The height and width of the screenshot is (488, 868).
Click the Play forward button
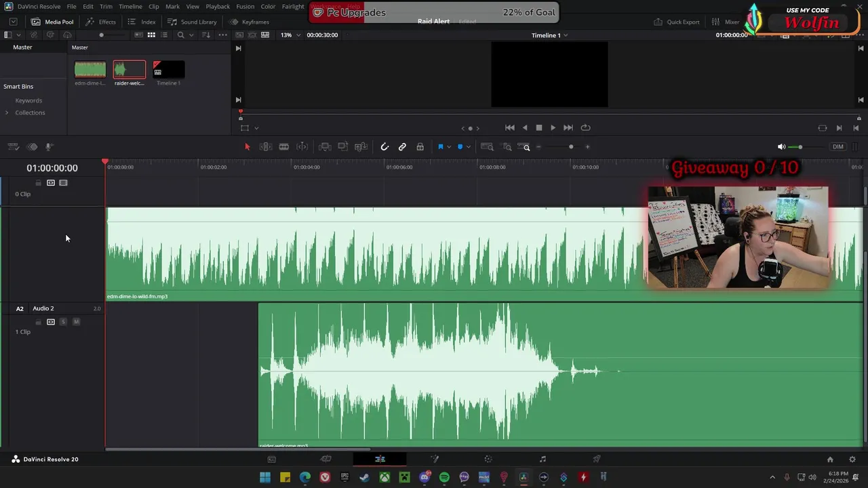pyautogui.click(x=553, y=127)
